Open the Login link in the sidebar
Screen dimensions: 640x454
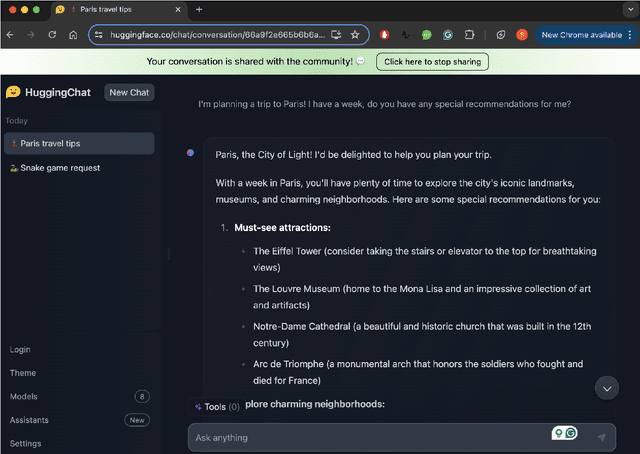[20, 350]
